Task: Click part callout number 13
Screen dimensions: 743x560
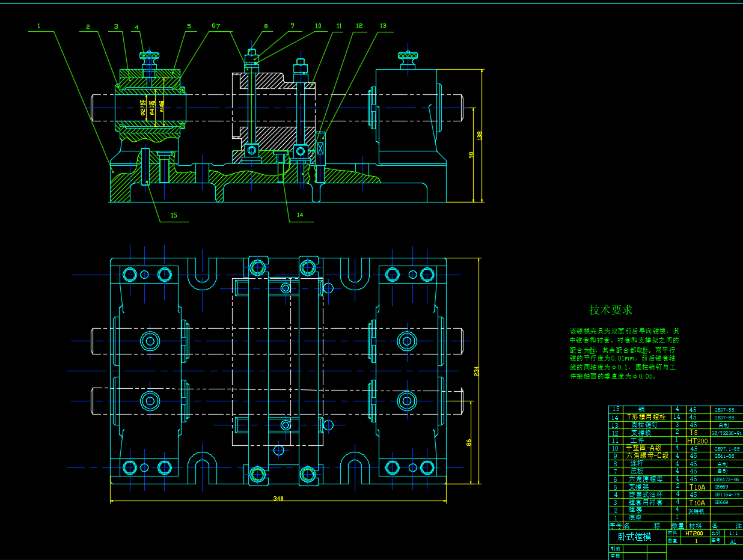Action: (x=383, y=26)
